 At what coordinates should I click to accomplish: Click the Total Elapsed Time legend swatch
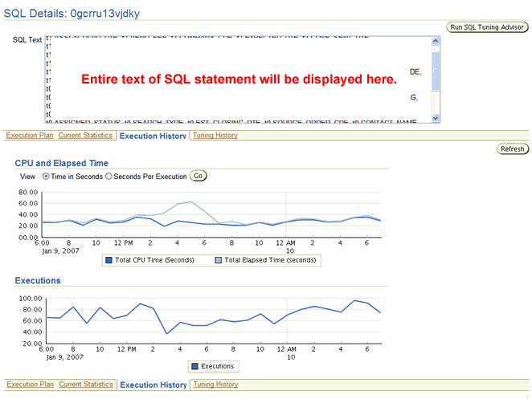click(x=219, y=260)
